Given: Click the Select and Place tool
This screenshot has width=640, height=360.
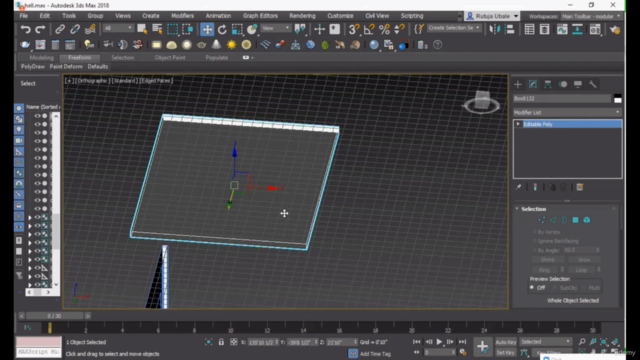Looking at the screenshot, I should point(252,29).
